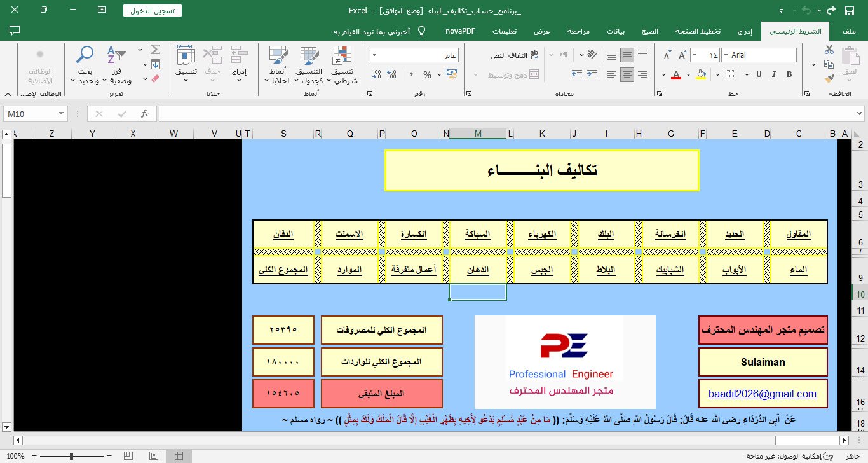Image resolution: width=868 pixels, height=463 pixels.
Task: Toggle Bold formatting
Action: click(x=789, y=74)
